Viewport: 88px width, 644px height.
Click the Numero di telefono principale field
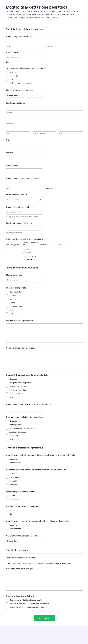coord(24,212)
